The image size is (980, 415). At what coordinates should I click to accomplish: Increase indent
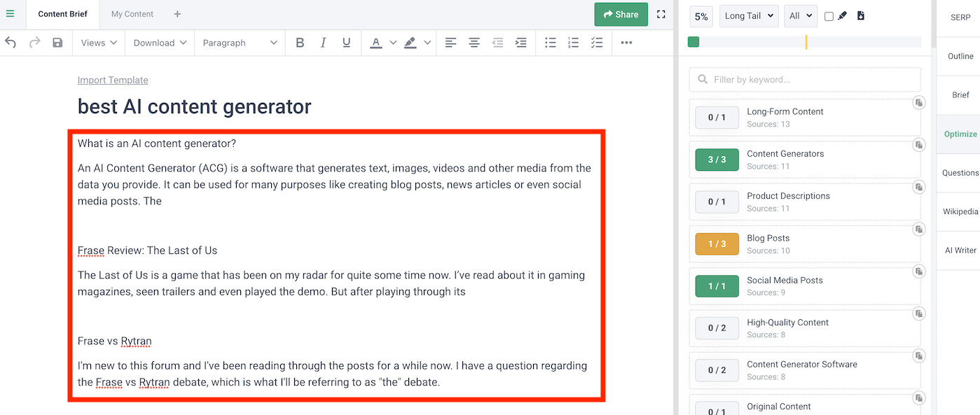tap(521, 43)
